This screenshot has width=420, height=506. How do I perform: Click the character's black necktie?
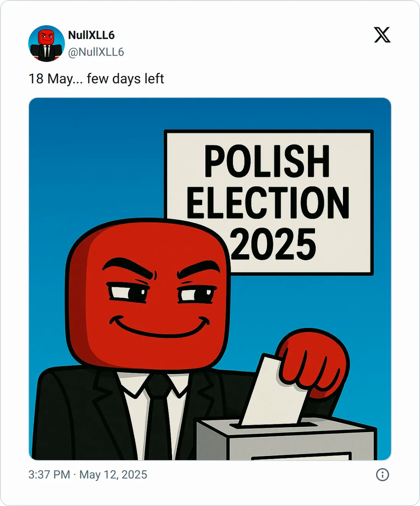[x=159, y=416]
